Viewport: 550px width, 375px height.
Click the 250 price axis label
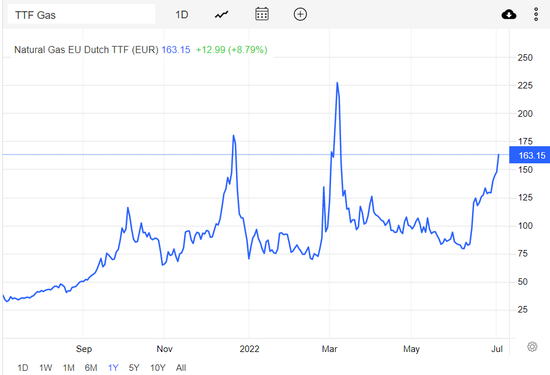tap(525, 58)
